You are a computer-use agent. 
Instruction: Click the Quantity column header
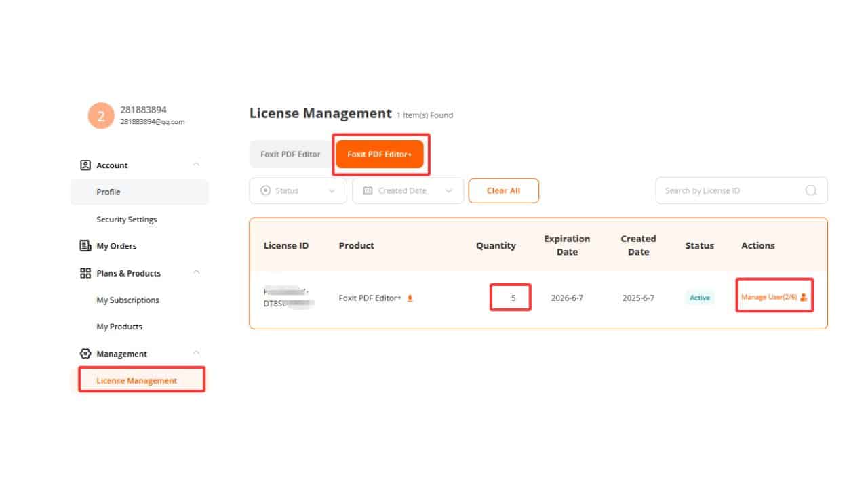[x=496, y=245]
